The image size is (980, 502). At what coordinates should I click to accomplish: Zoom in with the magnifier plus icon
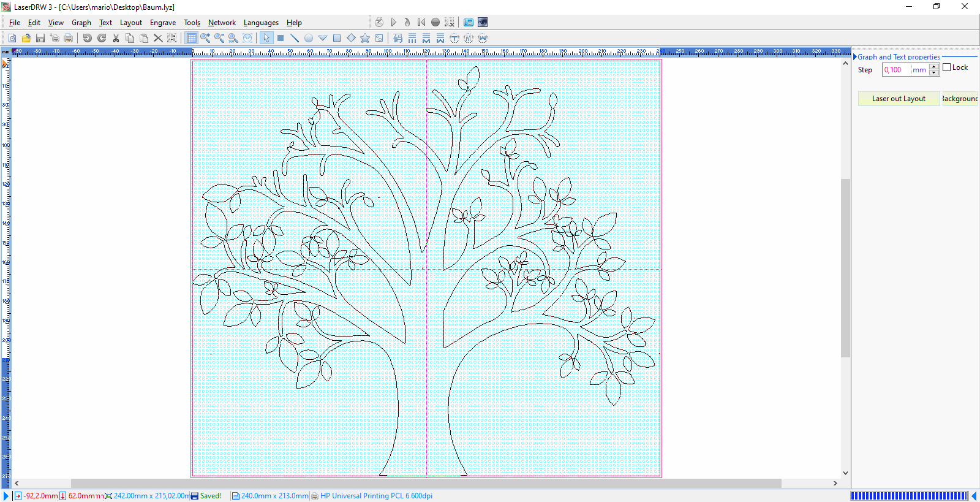tap(205, 38)
